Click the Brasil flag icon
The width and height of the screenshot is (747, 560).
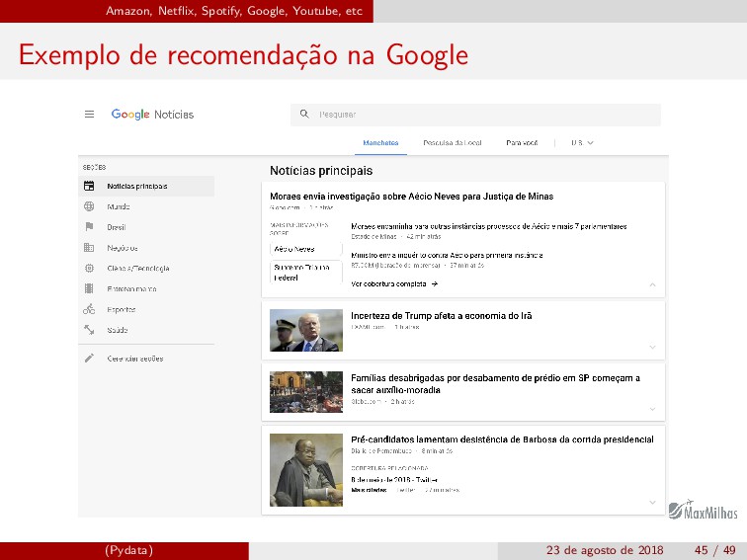pos(89,227)
